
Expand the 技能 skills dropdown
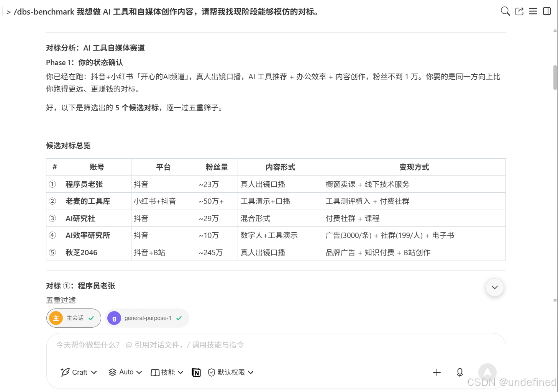tap(167, 372)
